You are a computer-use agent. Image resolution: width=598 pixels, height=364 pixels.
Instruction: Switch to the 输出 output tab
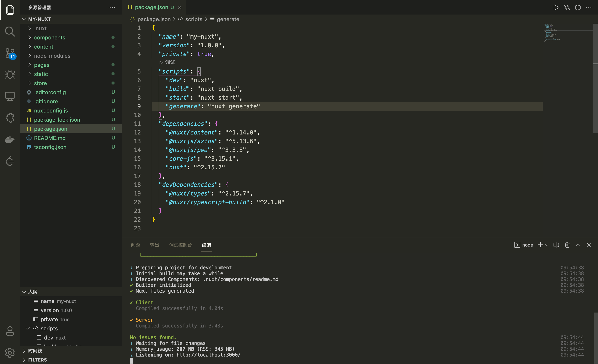pos(154,245)
